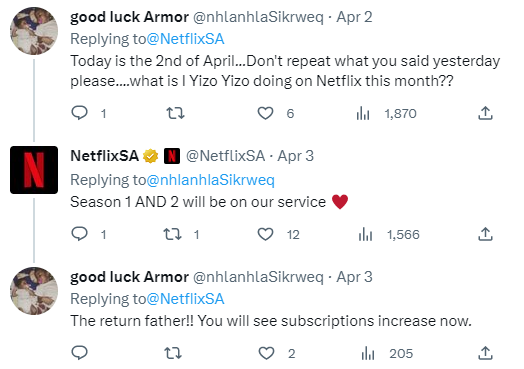The height and width of the screenshot is (369, 524).
Task: Retweet NetflixSA's reply with 1 retweet
Action: tap(172, 234)
